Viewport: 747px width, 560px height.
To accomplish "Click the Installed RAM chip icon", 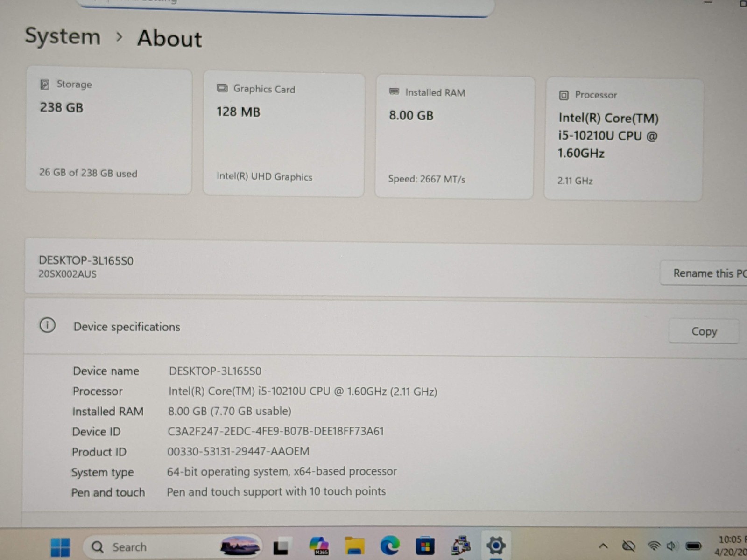I will [394, 92].
